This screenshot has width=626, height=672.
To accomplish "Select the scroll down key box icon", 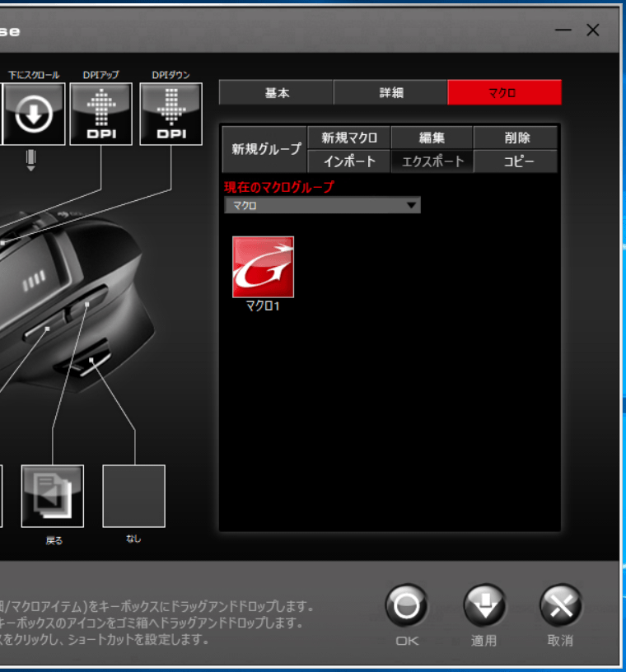I will pos(34,114).
